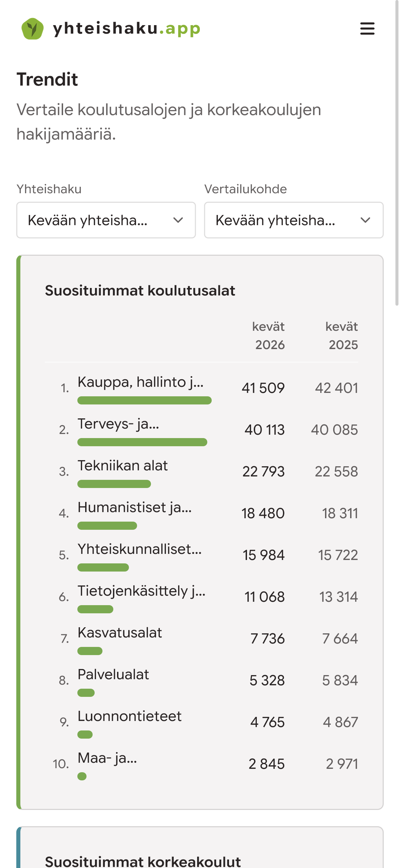Open Kasvatusalat entry
Screen dimensions: 400x868
click(202, 638)
